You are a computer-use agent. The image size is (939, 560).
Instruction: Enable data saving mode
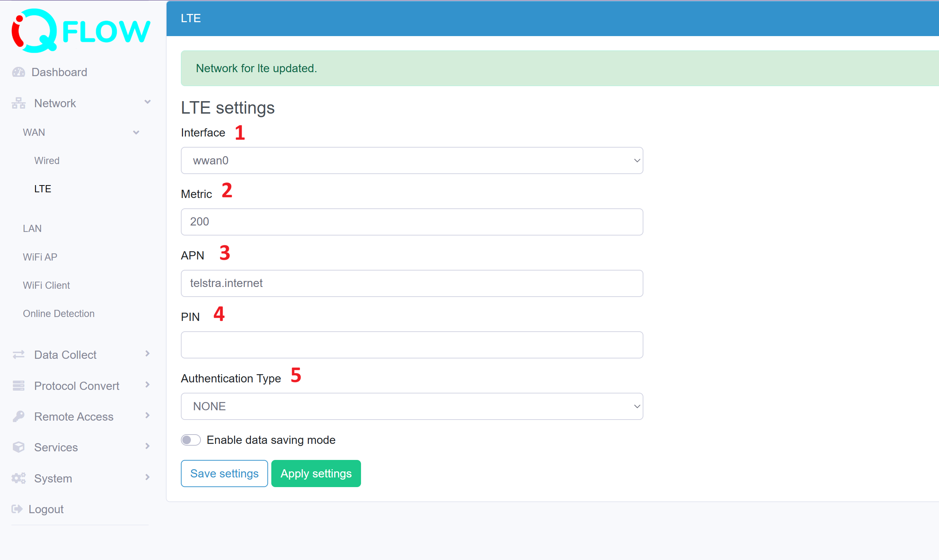(191, 440)
